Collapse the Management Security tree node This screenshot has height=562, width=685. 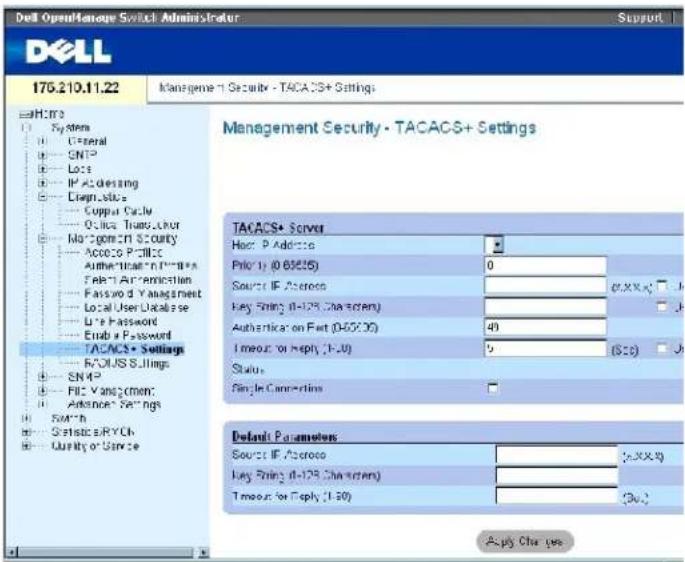(42, 239)
